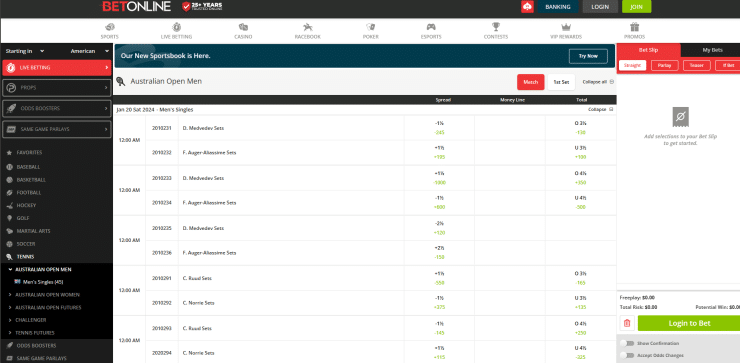The height and width of the screenshot is (363, 740).
Task: Select Soccer in sports sidebar
Action: 26,244
